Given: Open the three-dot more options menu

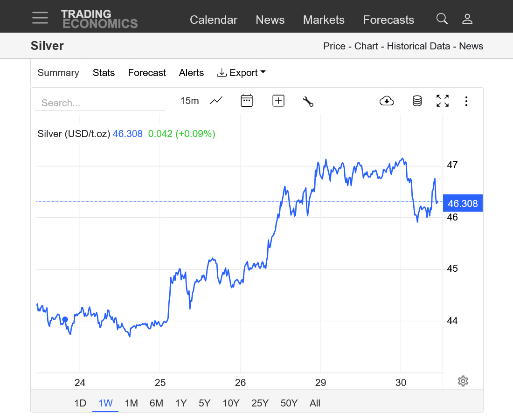Looking at the screenshot, I should pyautogui.click(x=466, y=101).
